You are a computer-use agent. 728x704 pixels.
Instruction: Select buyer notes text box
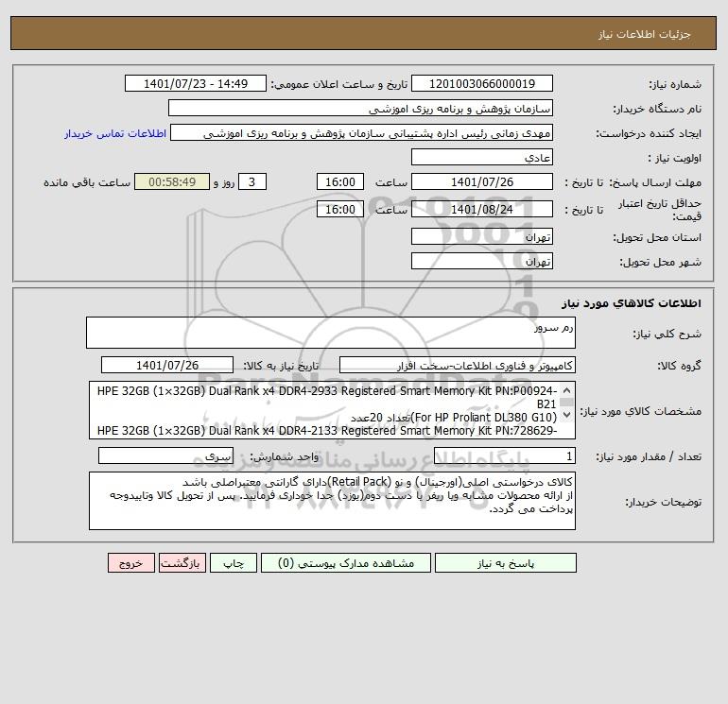[332, 501]
